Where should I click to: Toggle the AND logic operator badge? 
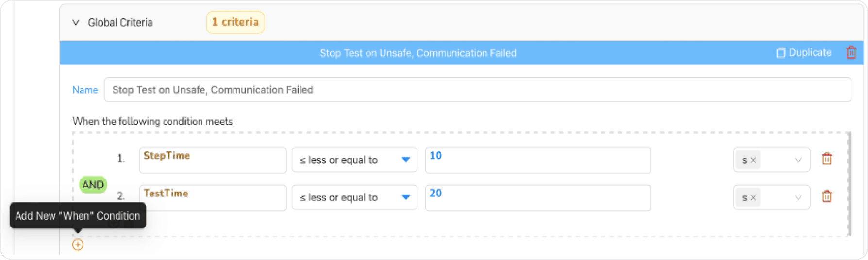click(93, 185)
